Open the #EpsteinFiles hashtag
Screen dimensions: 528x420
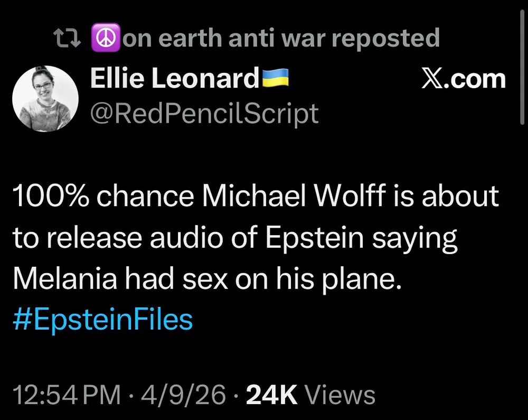(x=102, y=320)
